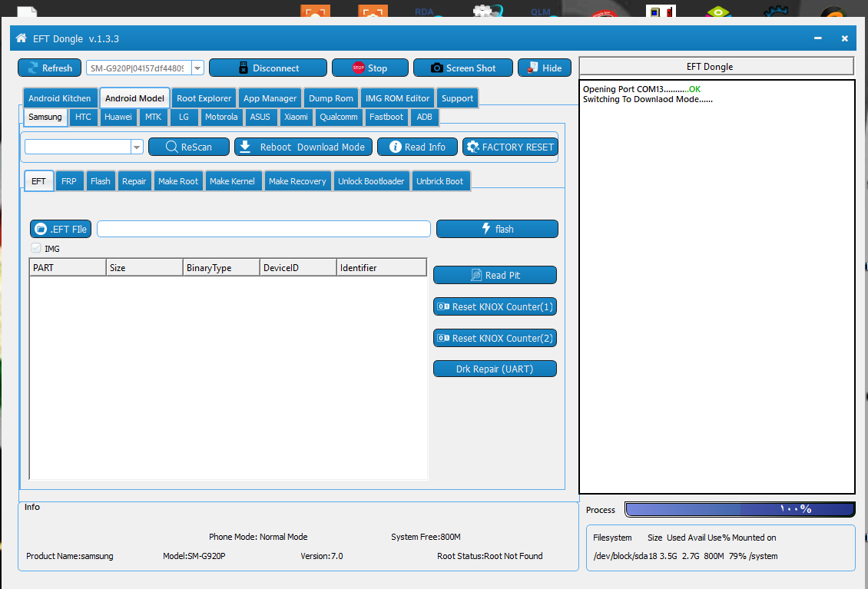Click 'Phone Mode: Normal Mode' text
This screenshot has height=589, width=868.
pyautogui.click(x=258, y=537)
